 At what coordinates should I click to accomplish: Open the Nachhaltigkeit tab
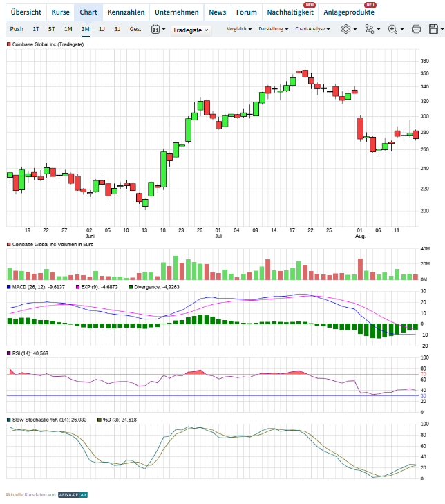[x=290, y=12]
